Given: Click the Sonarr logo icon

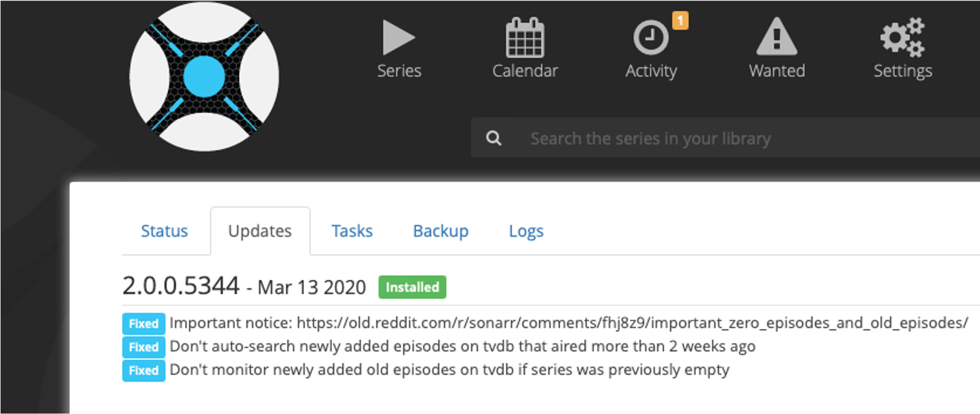Looking at the screenshot, I should point(204,76).
